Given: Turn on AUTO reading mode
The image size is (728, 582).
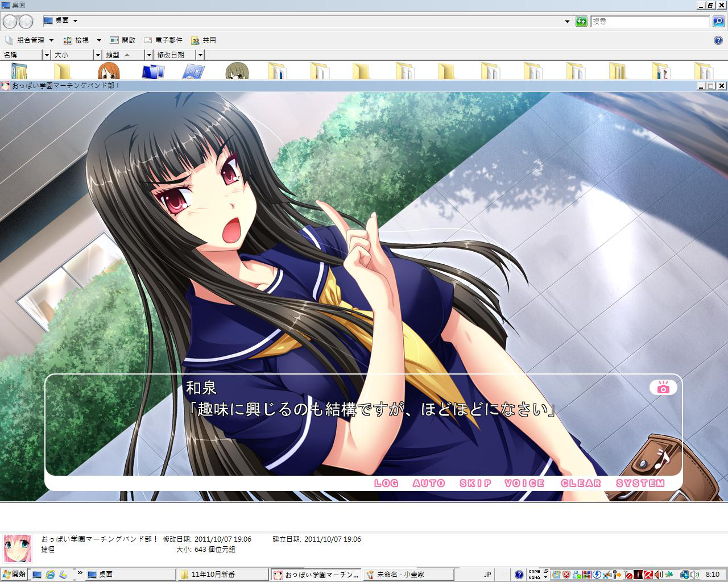Looking at the screenshot, I should [429, 483].
